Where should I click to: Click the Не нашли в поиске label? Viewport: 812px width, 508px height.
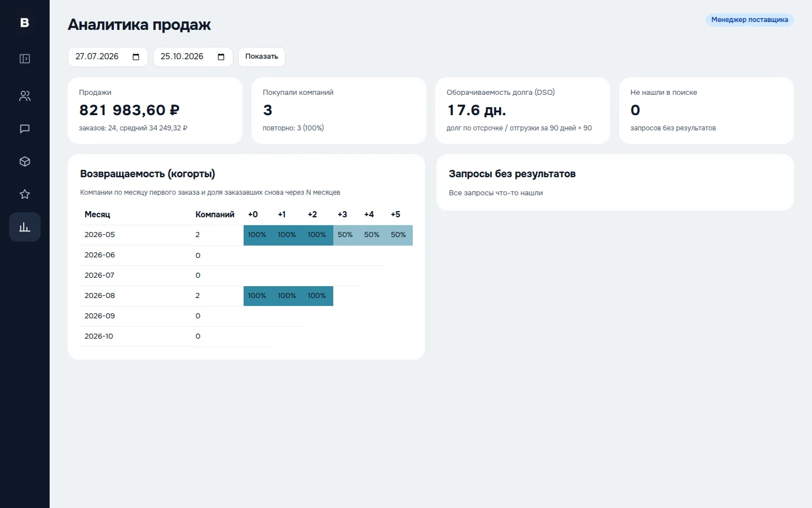pos(664,92)
